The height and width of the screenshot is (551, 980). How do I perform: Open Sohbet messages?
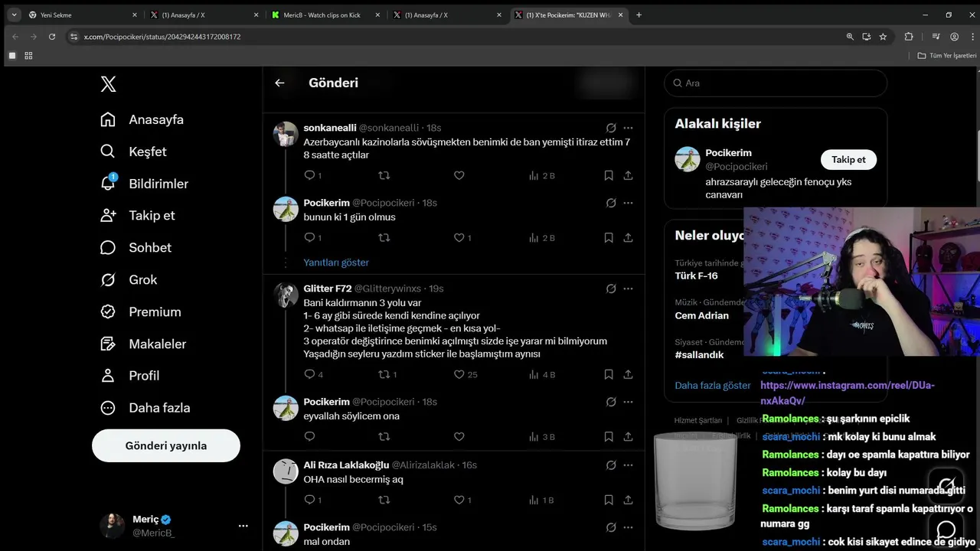[136, 247]
